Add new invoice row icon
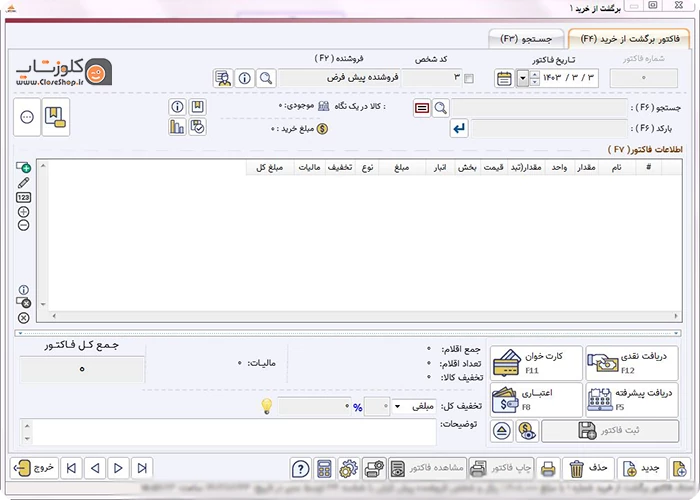Screen dimensions: 700x500 click(x=24, y=167)
